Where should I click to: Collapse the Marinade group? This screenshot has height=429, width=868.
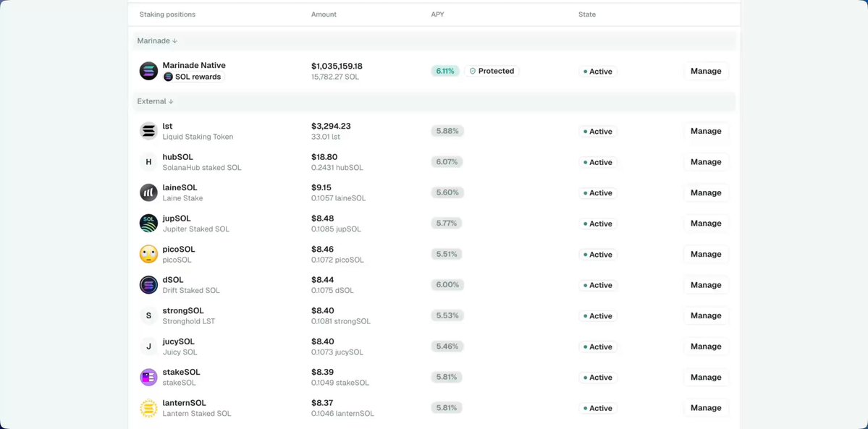pyautogui.click(x=157, y=41)
